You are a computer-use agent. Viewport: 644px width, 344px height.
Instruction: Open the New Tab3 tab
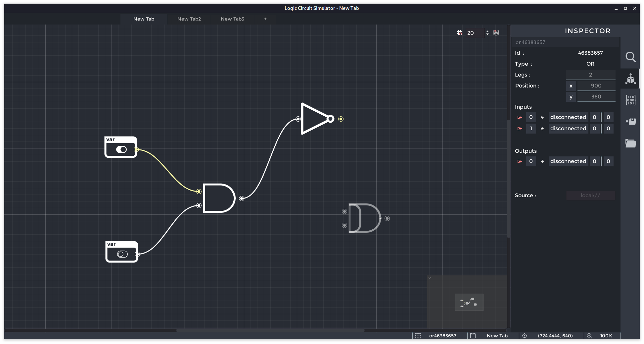[232, 19]
